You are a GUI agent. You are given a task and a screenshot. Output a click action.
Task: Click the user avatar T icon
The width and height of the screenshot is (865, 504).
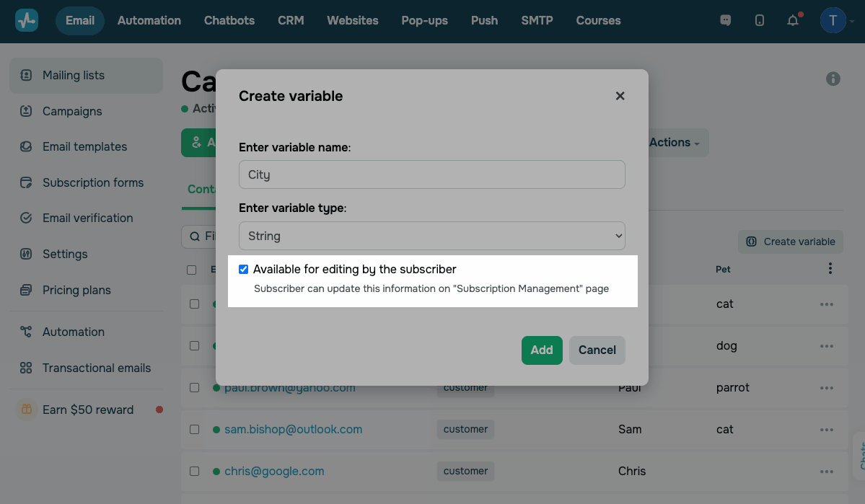coord(833,21)
